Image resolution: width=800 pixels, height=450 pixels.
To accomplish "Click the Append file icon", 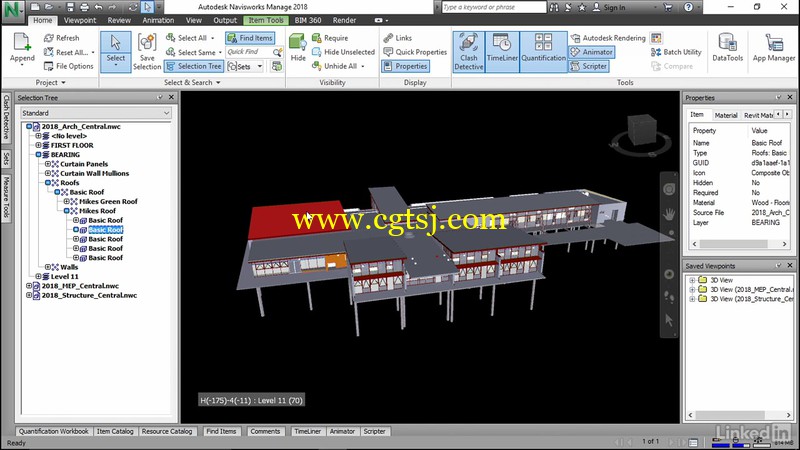I will pos(22,42).
